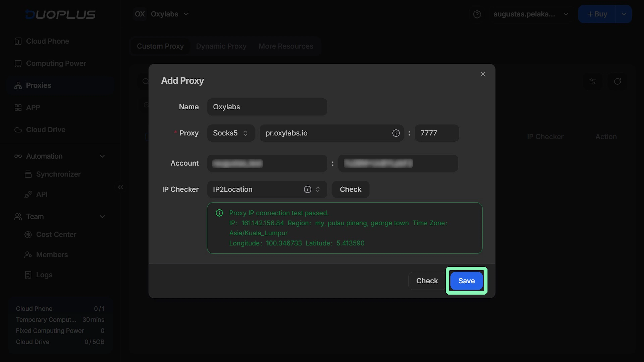Open API page in sidebar
The width and height of the screenshot is (644, 362).
[42, 194]
